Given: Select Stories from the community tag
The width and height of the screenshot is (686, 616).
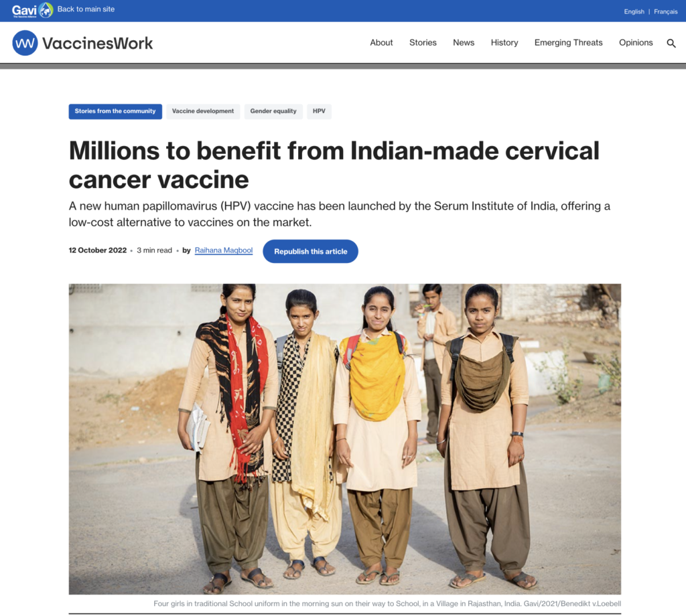Looking at the screenshot, I should (115, 112).
